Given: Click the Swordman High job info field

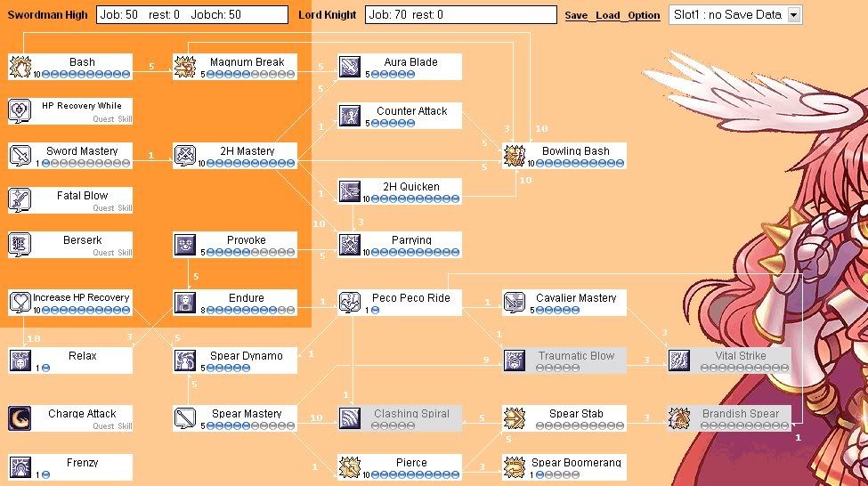Looking at the screenshot, I should pyautogui.click(x=191, y=15).
